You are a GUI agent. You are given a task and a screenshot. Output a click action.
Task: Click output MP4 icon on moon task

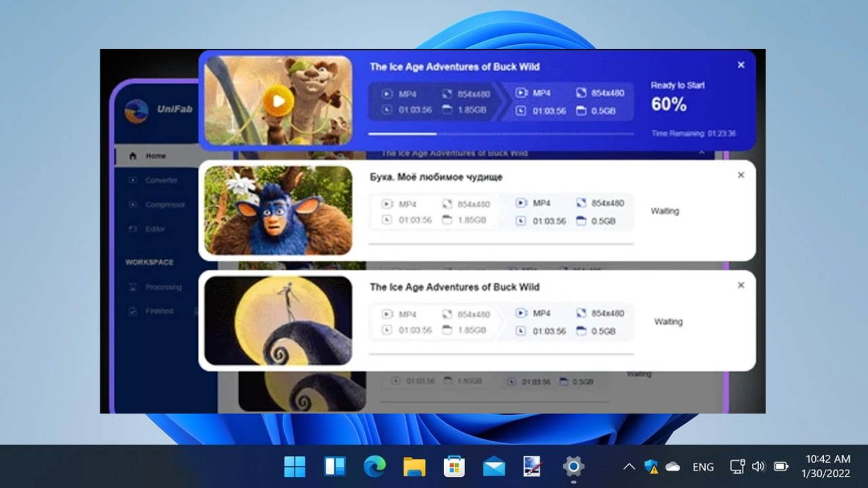(x=521, y=313)
